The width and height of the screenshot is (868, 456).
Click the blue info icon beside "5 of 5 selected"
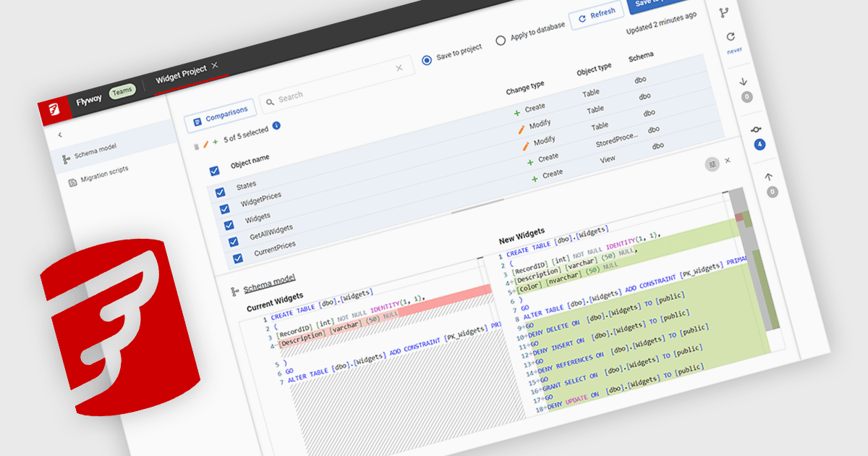(x=276, y=125)
